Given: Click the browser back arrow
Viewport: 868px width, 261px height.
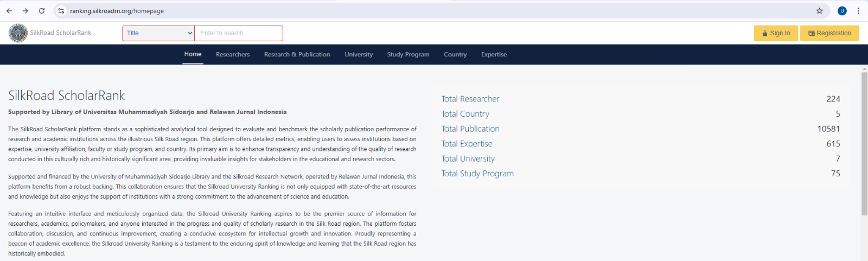Looking at the screenshot, I should coord(9,11).
